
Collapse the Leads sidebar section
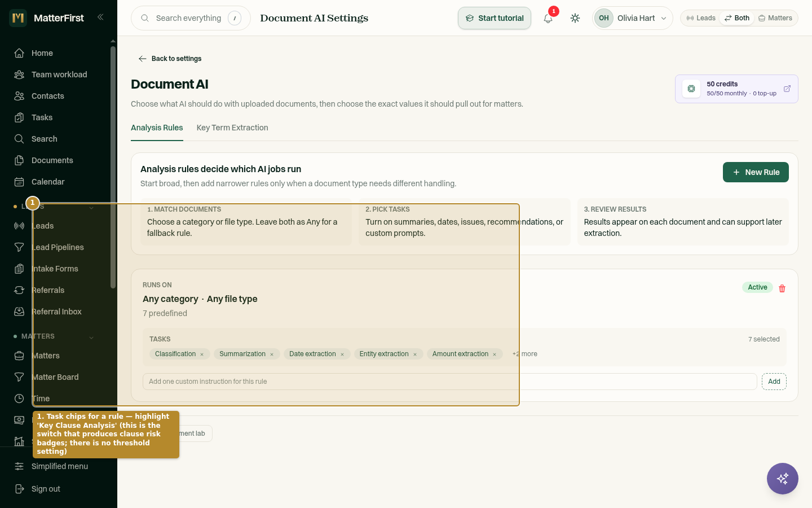tap(91, 208)
